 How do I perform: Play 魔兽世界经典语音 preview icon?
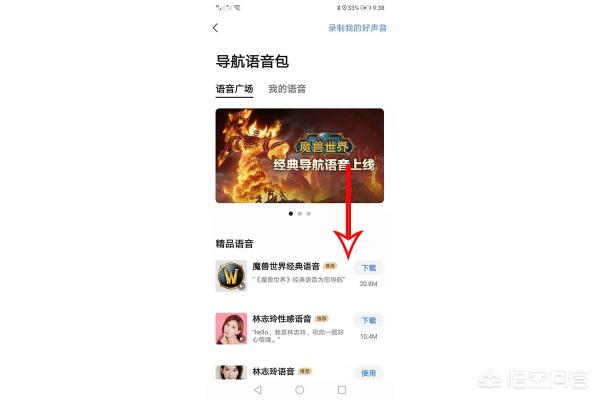pos(231,276)
